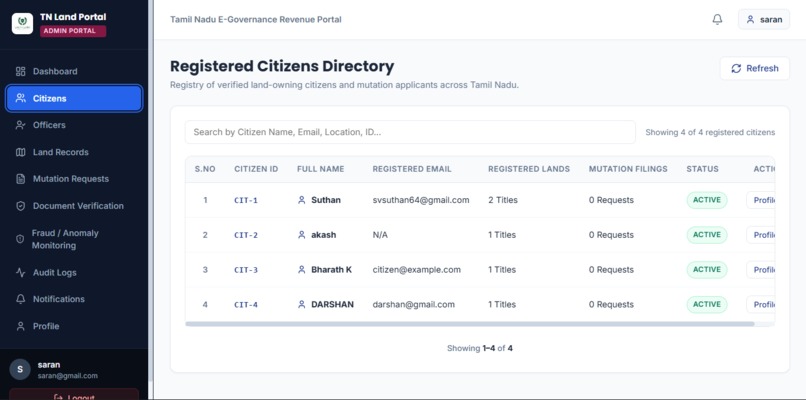Click the S.NO column header
Viewport: 806px width, 400px height.
point(205,169)
